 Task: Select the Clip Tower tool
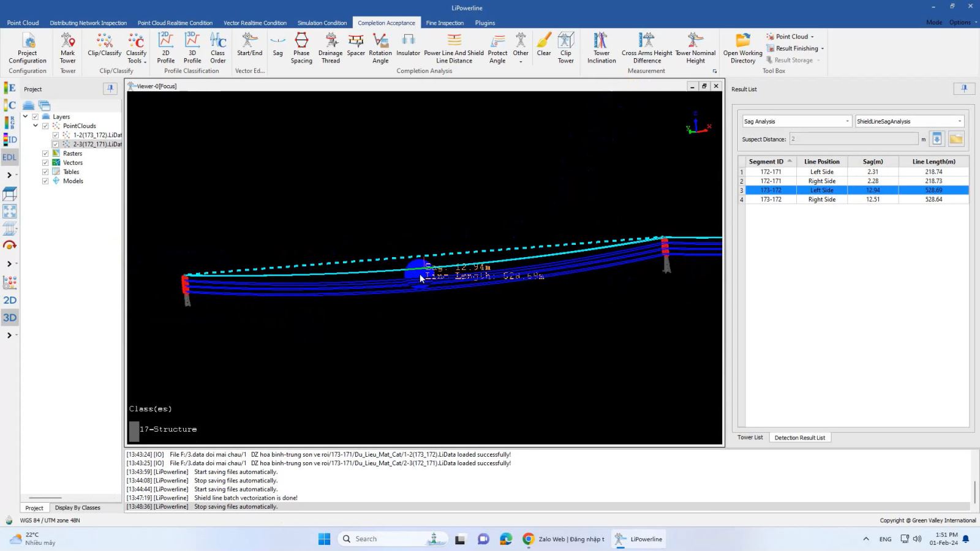pos(566,48)
